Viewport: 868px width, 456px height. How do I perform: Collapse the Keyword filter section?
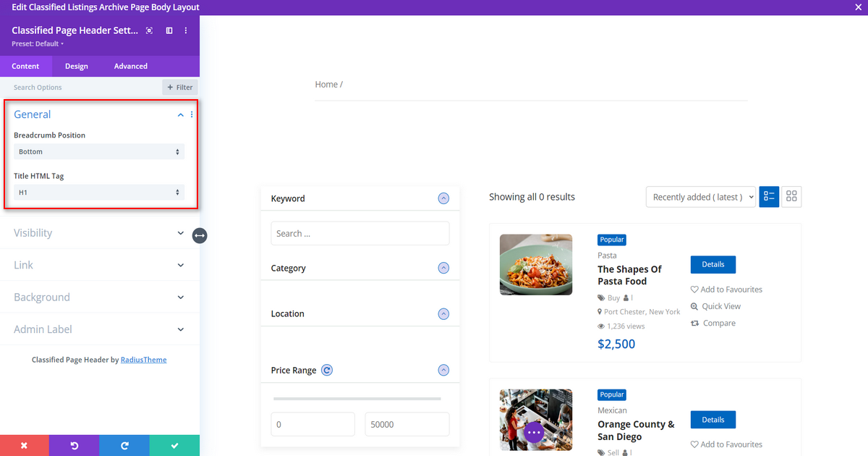click(443, 198)
